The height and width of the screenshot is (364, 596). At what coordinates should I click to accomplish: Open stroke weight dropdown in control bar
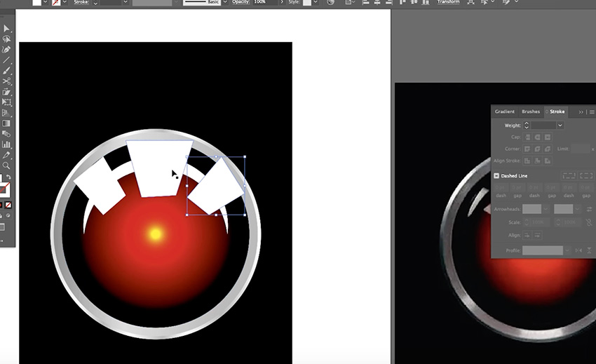[125, 2]
